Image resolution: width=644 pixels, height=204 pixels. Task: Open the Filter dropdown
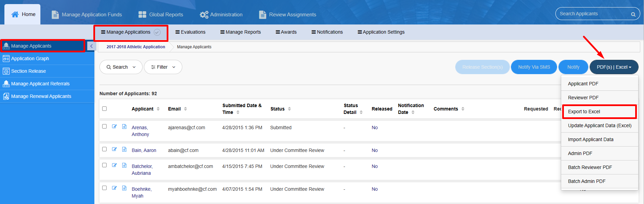click(163, 67)
